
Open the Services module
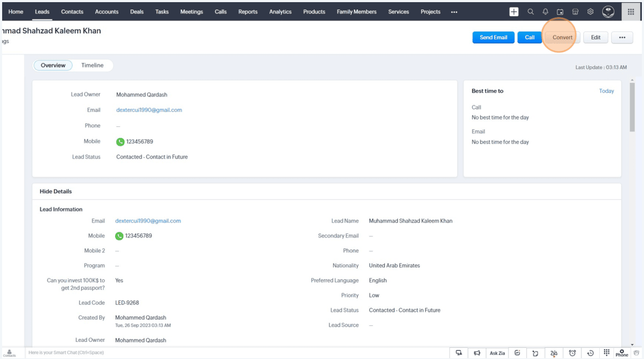(x=399, y=12)
